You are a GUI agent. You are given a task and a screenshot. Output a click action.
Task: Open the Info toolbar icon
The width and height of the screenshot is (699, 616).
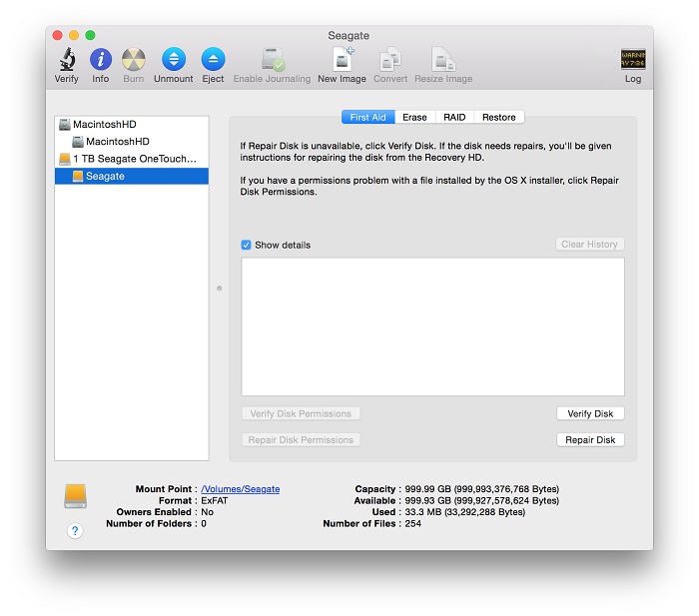click(x=101, y=60)
